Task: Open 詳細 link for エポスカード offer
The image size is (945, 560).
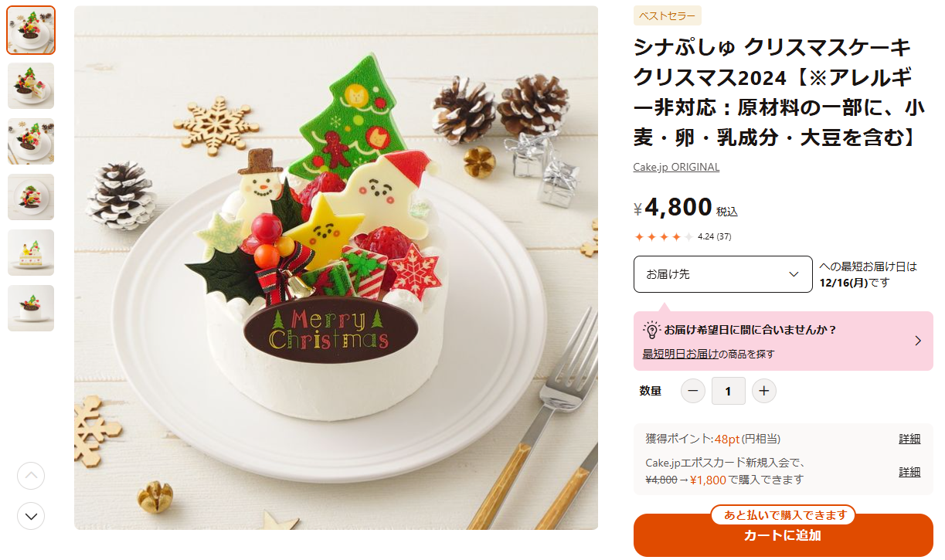Action: [909, 471]
